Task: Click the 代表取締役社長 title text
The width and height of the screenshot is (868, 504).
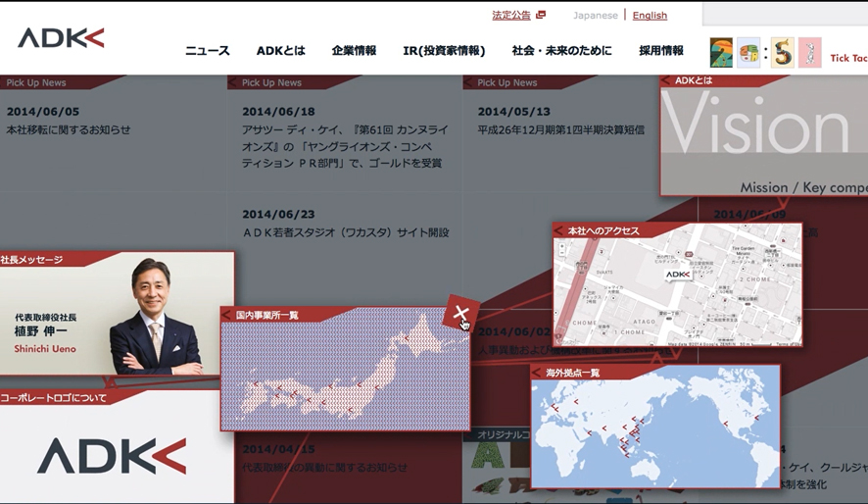Action: [45, 318]
